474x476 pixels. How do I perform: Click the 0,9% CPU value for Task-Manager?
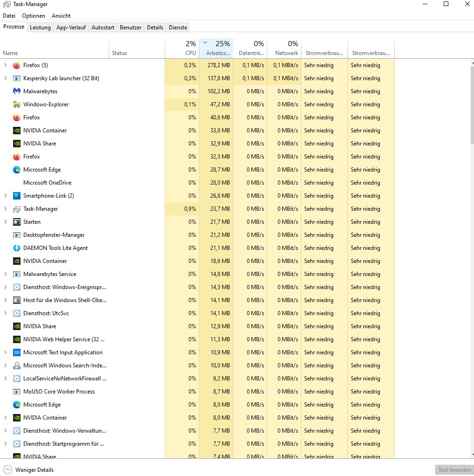[x=190, y=209]
